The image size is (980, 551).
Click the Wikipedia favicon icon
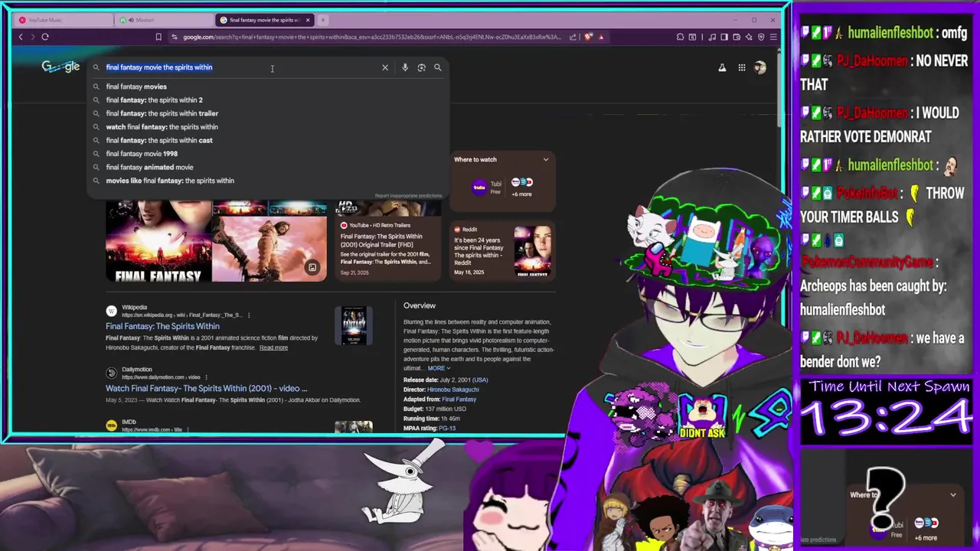[x=112, y=311]
